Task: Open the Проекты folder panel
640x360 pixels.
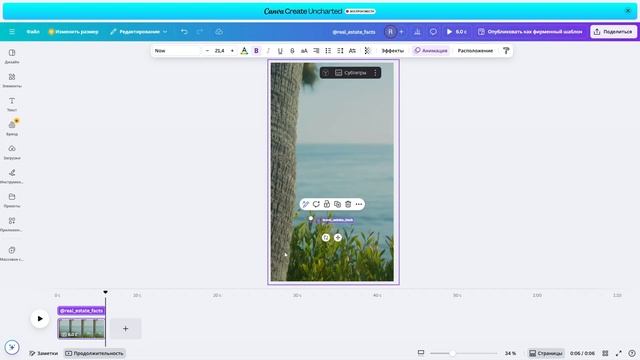Action: 12,200
